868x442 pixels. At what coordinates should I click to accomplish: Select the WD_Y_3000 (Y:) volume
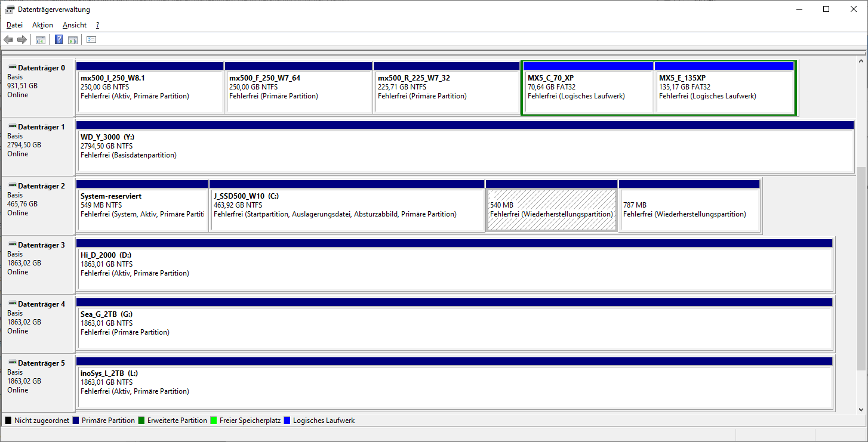coord(465,146)
